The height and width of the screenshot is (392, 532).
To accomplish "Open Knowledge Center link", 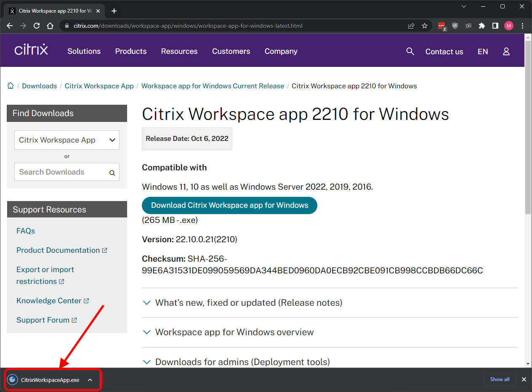I will (x=53, y=301).
